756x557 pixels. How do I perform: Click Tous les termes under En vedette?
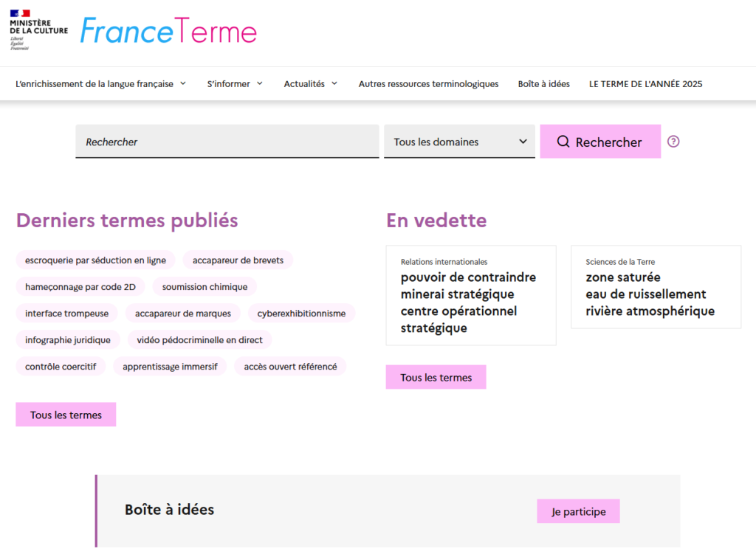(436, 376)
